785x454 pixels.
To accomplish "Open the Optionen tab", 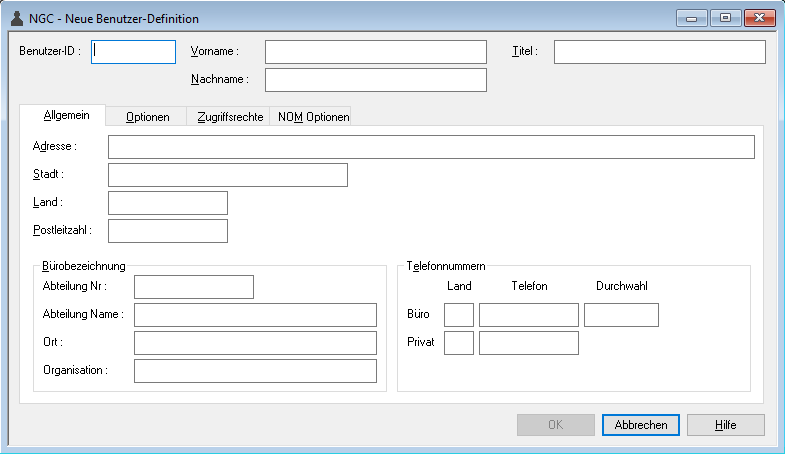I will click(147, 117).
